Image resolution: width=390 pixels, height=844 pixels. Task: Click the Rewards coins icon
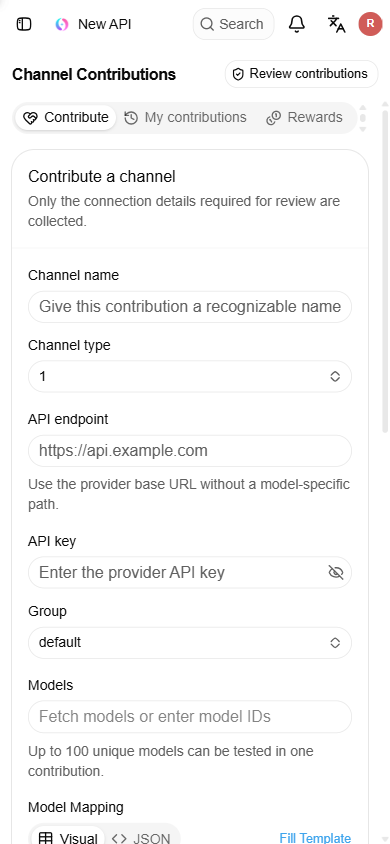(274, 118)
